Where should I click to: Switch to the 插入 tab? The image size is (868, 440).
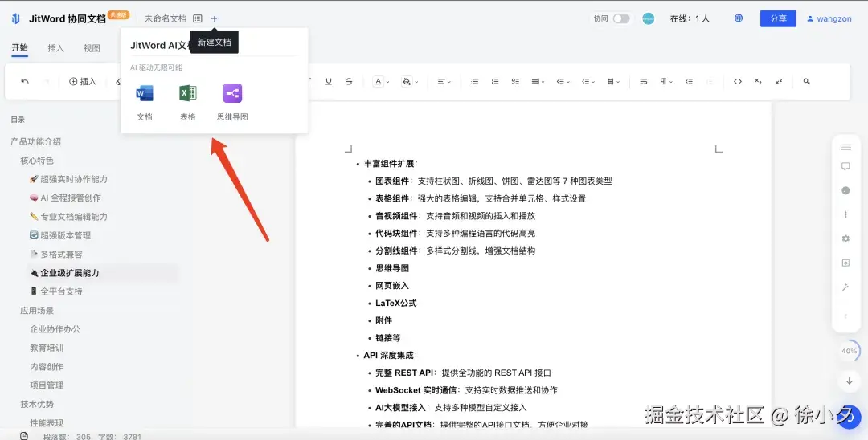click(56, 48)
